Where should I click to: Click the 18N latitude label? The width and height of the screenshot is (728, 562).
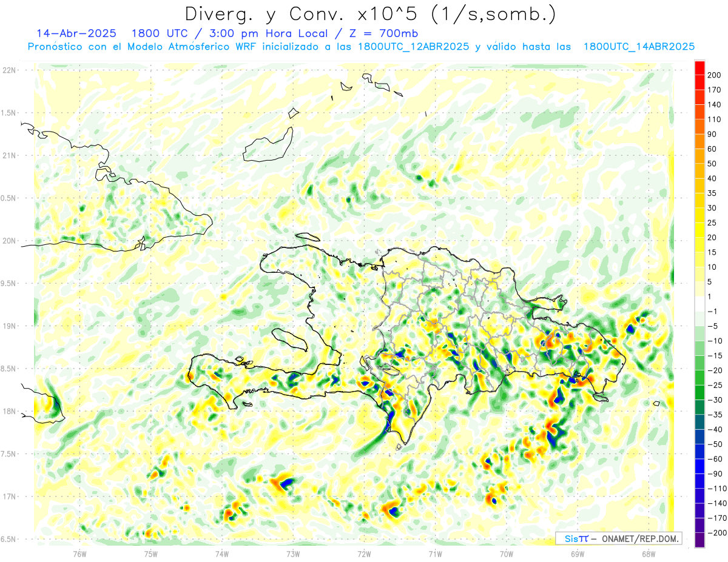(x=8, y=412)
